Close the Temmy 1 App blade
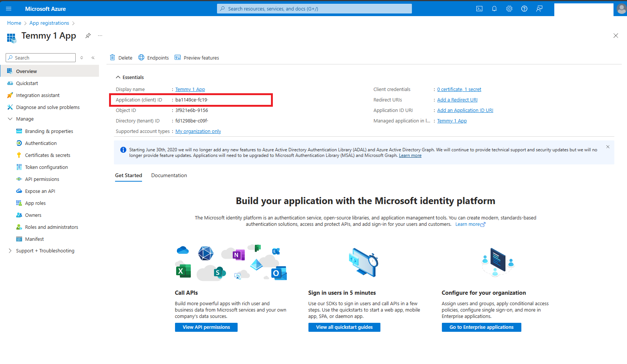The height and width of the screenshot is (364, 627). pos(616,36)
